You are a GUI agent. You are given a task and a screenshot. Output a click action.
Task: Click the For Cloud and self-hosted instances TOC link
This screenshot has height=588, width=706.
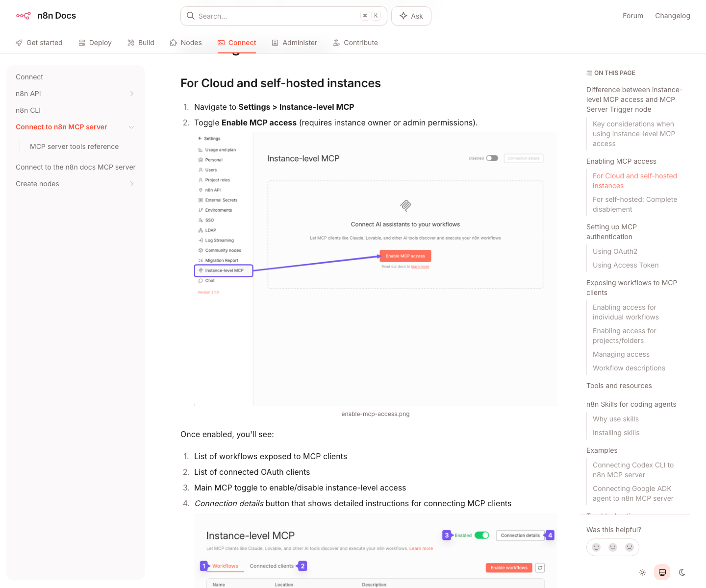pyautogui.click(x=634, y=181)
